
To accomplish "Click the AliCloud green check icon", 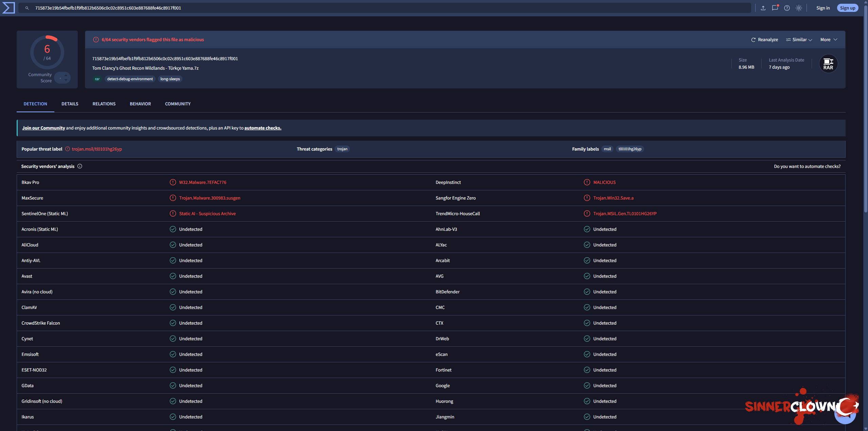I will coord(173,245).
